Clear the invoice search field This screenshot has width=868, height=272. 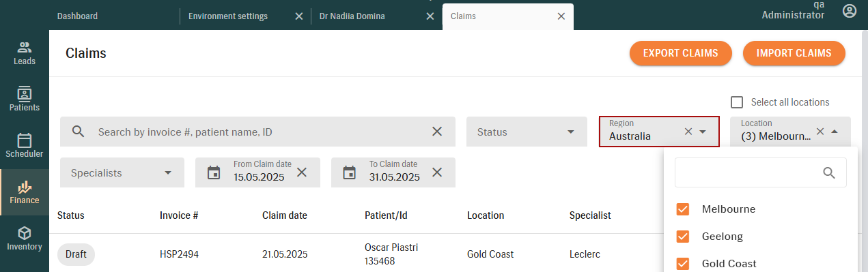tap(437, 132)
